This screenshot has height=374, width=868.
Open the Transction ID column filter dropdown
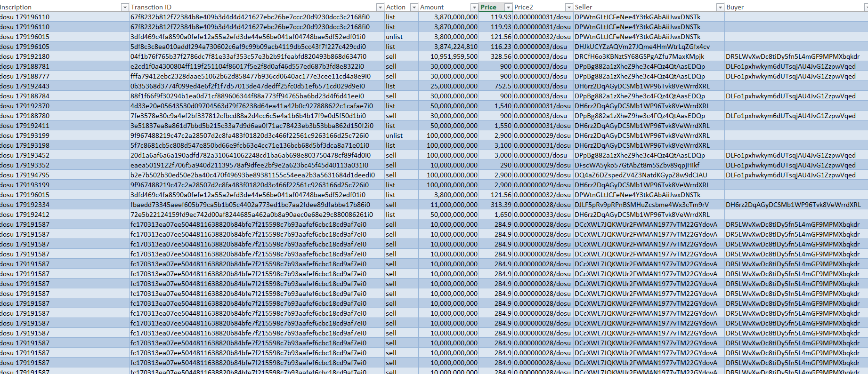[380, 7]
